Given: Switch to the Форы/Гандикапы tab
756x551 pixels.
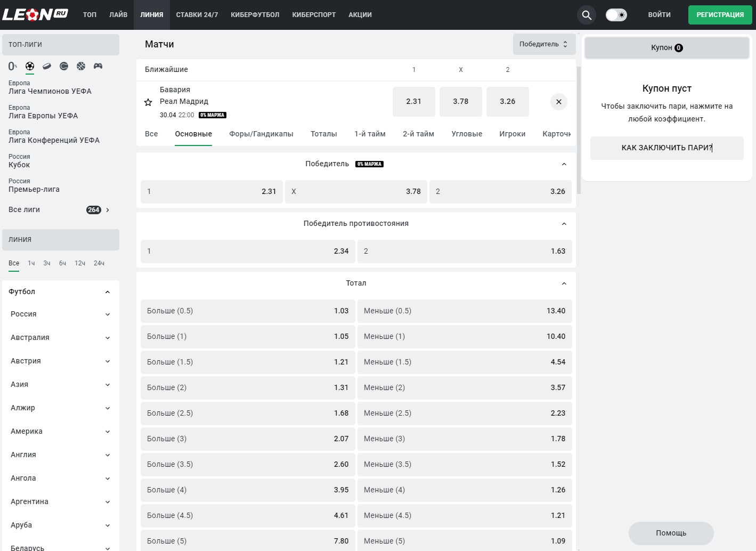Looking at the screenshot, I should pyautogui.click(x=261, y=134).
